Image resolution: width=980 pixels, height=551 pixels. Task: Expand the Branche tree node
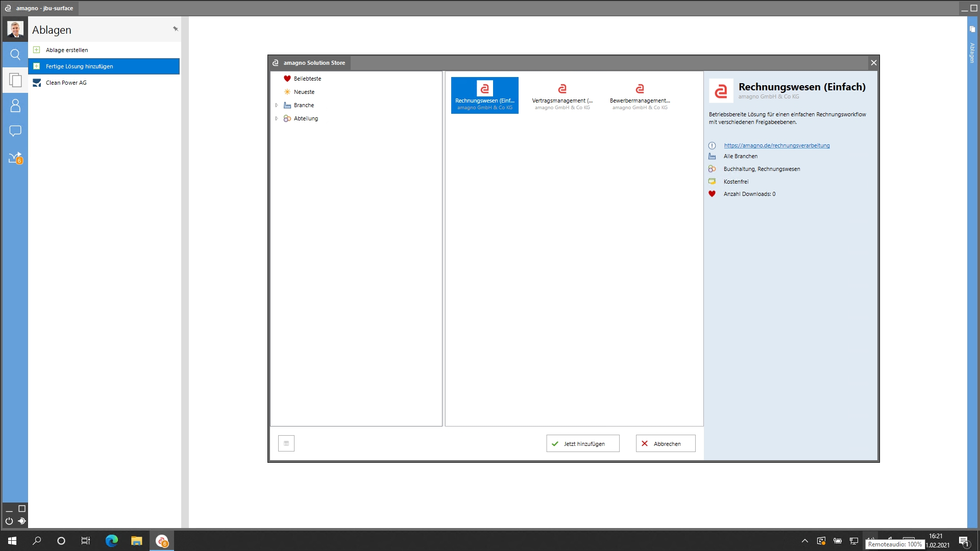[x=277, y=105]
